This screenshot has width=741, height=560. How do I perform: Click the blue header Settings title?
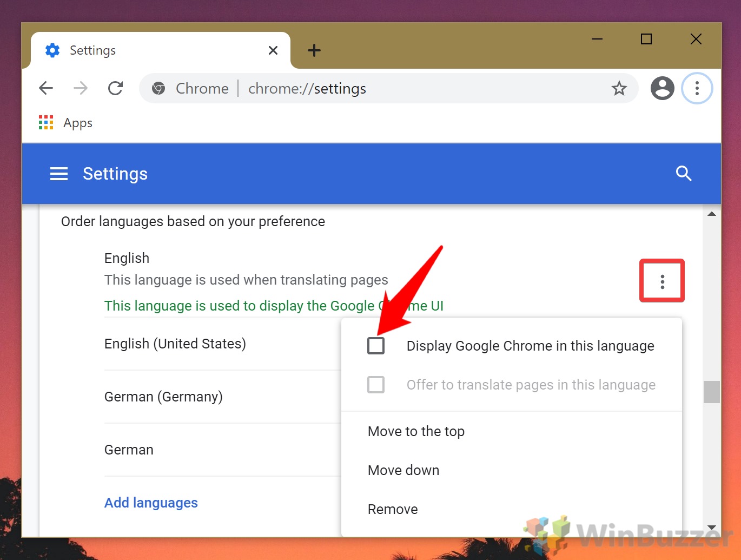[115, 174]
